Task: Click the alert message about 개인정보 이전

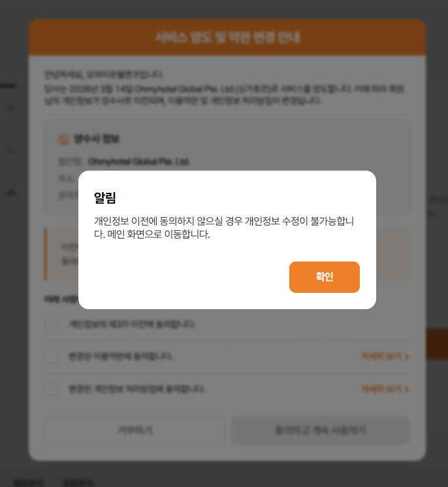Action: (x=224, y=227)
